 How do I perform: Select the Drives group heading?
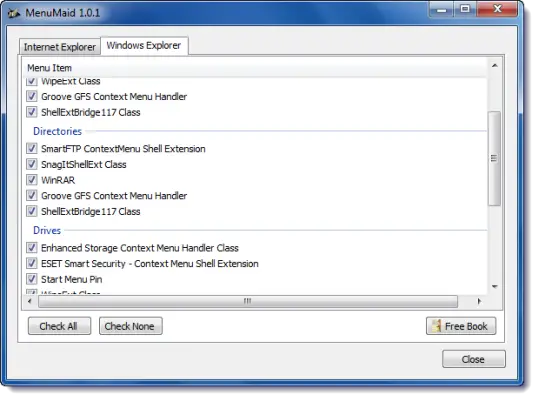(x=47, y=230)
